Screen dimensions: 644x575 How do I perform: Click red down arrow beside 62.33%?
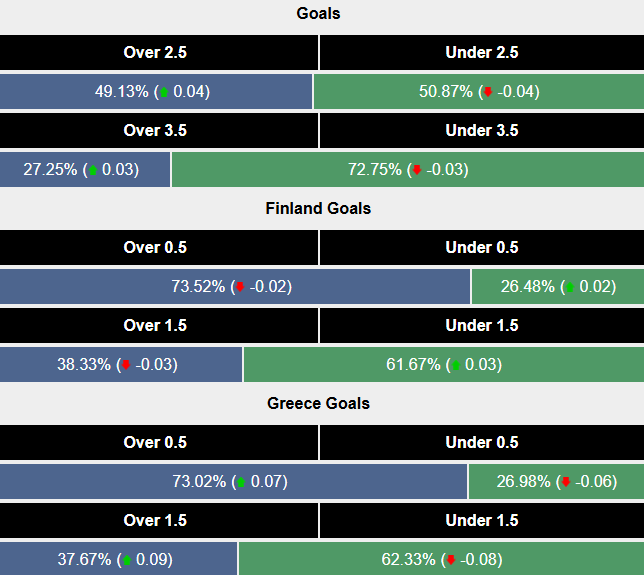pyautogui.click(x=451, y=560)
